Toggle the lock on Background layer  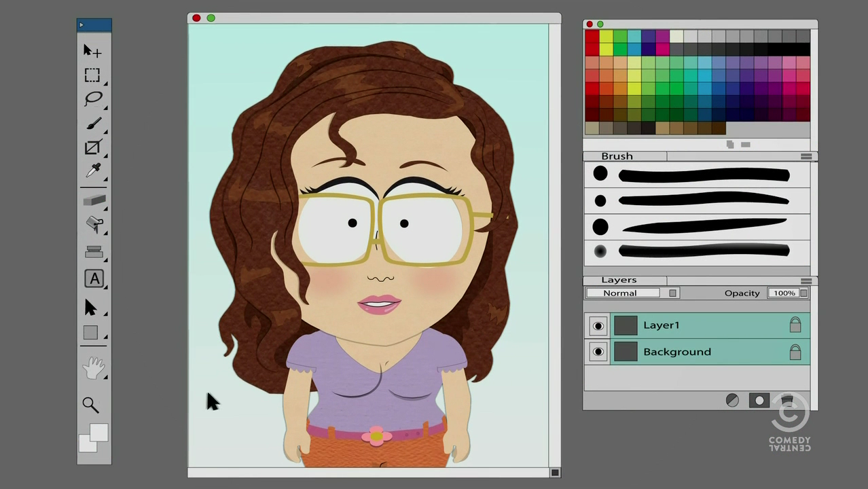pos(795,351)
